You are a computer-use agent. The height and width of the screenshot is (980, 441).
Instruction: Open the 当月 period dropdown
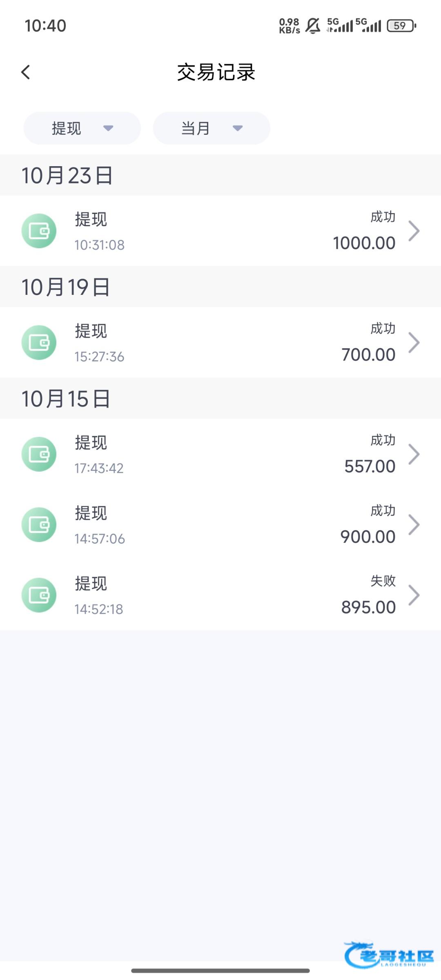(212, 128)
